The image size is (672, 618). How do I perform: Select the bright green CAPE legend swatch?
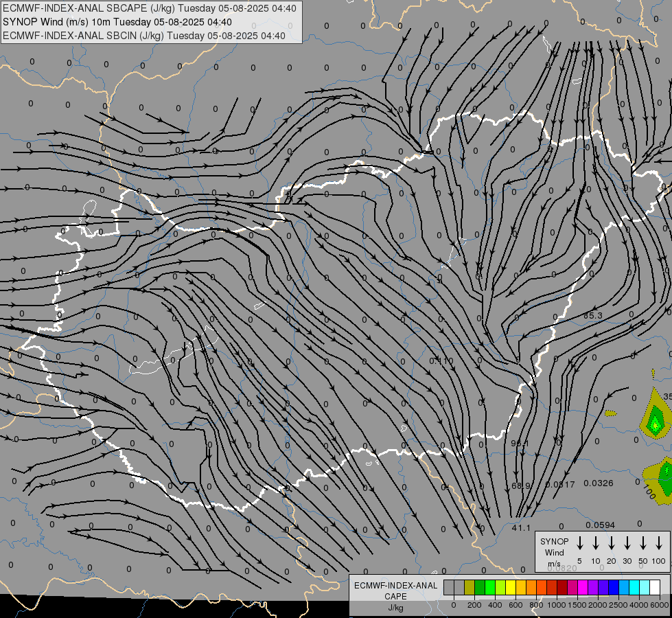pos(490,588)
